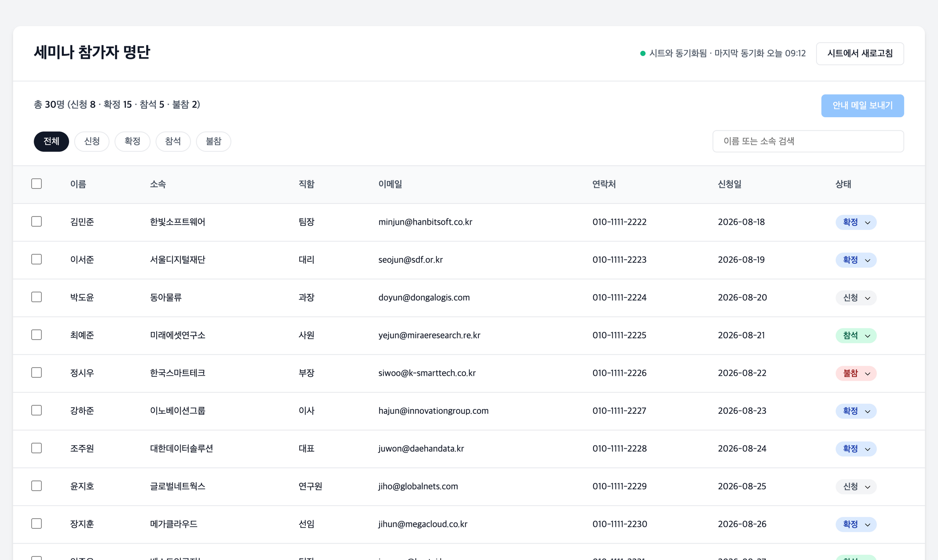Click the affiliation 대한데이터솔루션

click(x=181, y=449)
